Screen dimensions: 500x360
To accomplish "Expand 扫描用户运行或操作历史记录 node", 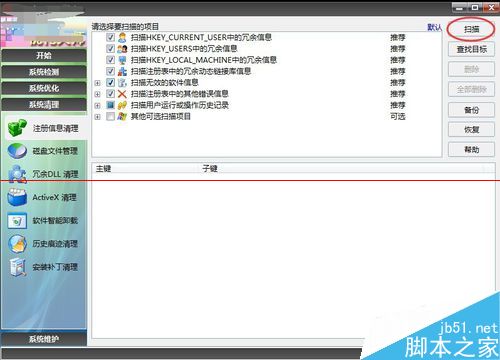I will tap(97, 106).
